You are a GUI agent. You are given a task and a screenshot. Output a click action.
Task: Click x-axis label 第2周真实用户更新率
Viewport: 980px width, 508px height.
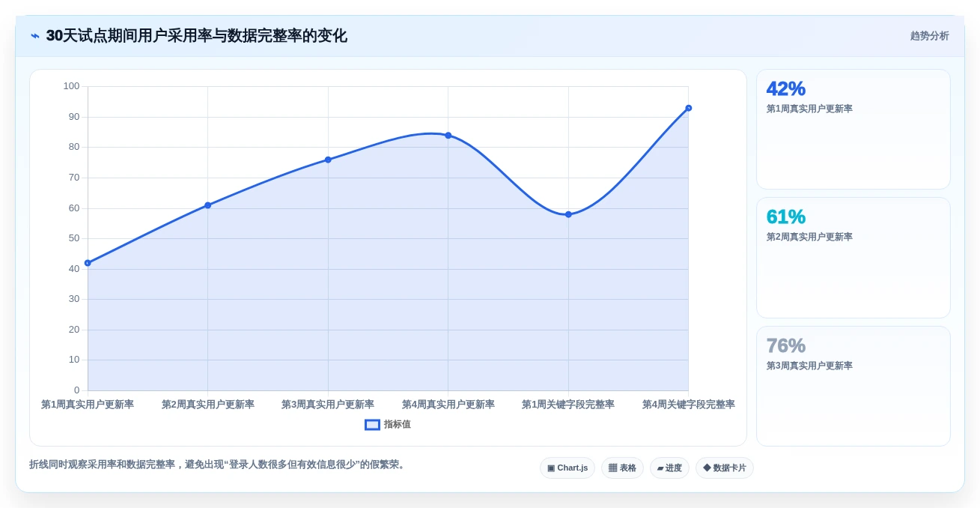208,405
